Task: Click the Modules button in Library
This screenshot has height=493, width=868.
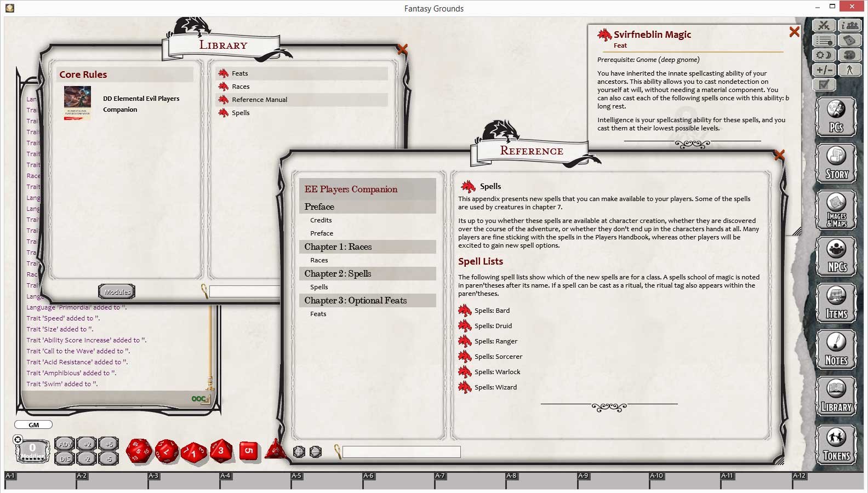Action: coord(117,292)
